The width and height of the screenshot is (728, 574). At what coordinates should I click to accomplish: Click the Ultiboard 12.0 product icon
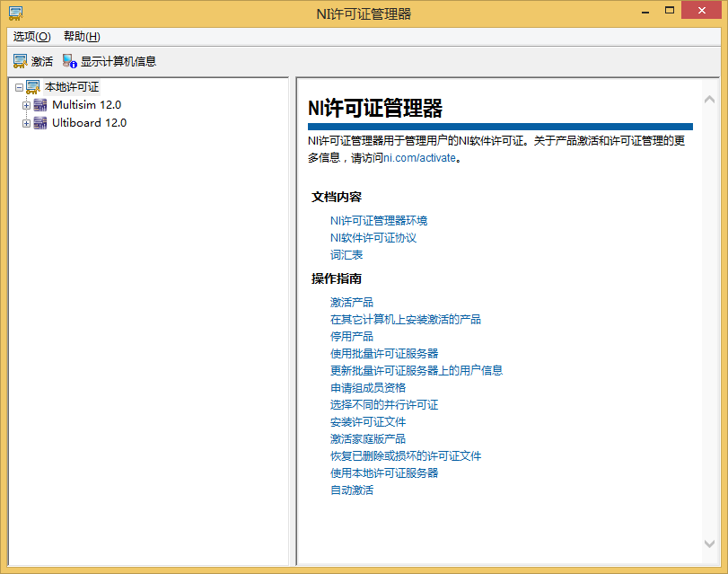[40, 123]
